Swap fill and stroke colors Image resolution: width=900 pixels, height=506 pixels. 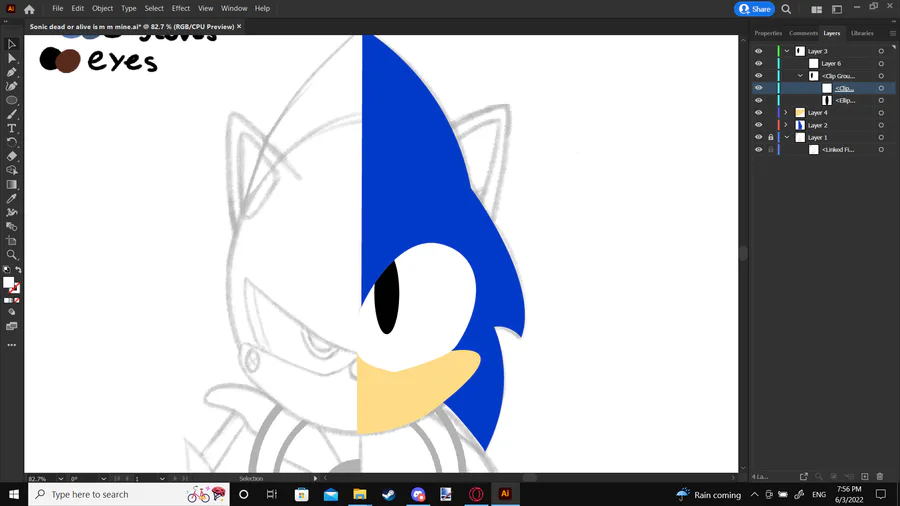point(18,270)
